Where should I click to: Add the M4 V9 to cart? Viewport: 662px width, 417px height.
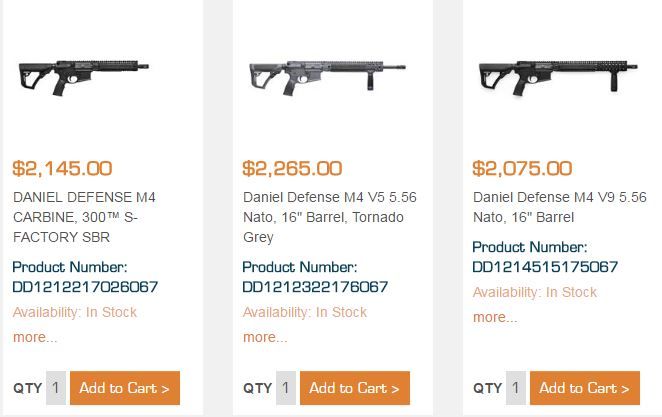tap(585, 388)
